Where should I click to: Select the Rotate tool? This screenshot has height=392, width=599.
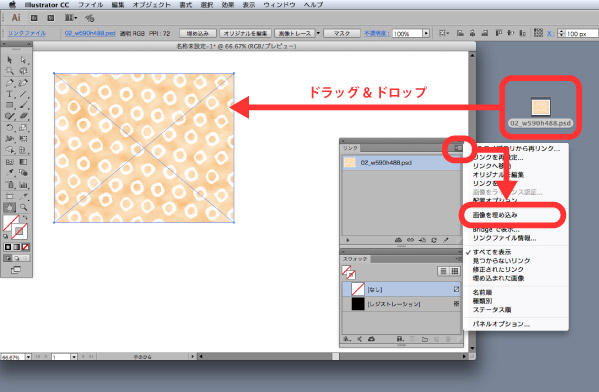coord(10,128)
